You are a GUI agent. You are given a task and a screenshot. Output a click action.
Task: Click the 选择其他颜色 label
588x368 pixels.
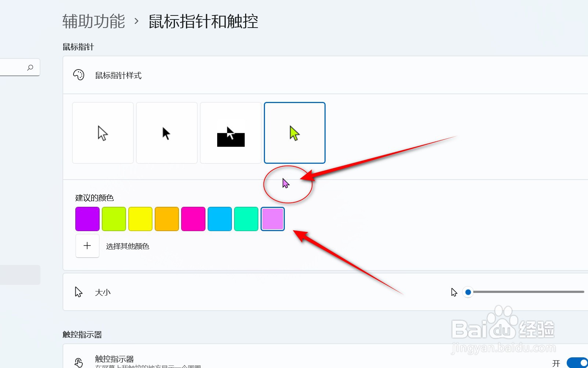[x=128, y=246]
